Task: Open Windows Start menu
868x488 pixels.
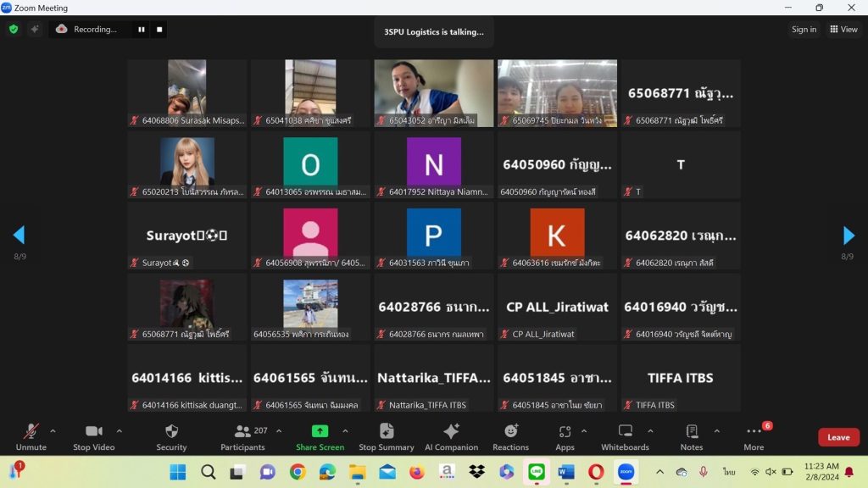Action: click(x=178, y=472)
